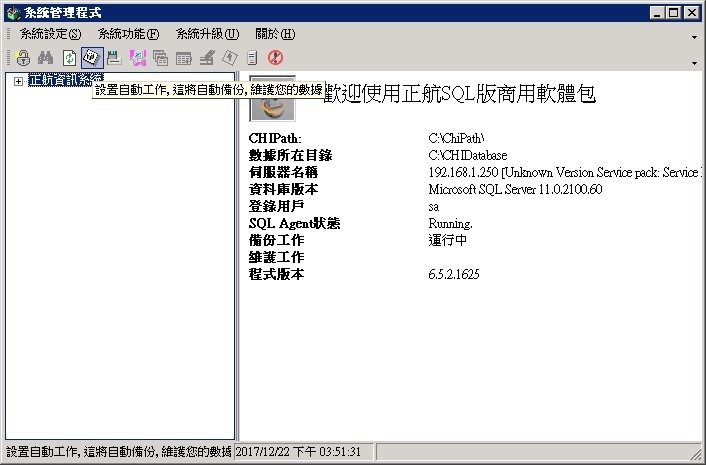Click the padlock login toolbar icon
Screen dimensions: 706x465
point(23,58)
